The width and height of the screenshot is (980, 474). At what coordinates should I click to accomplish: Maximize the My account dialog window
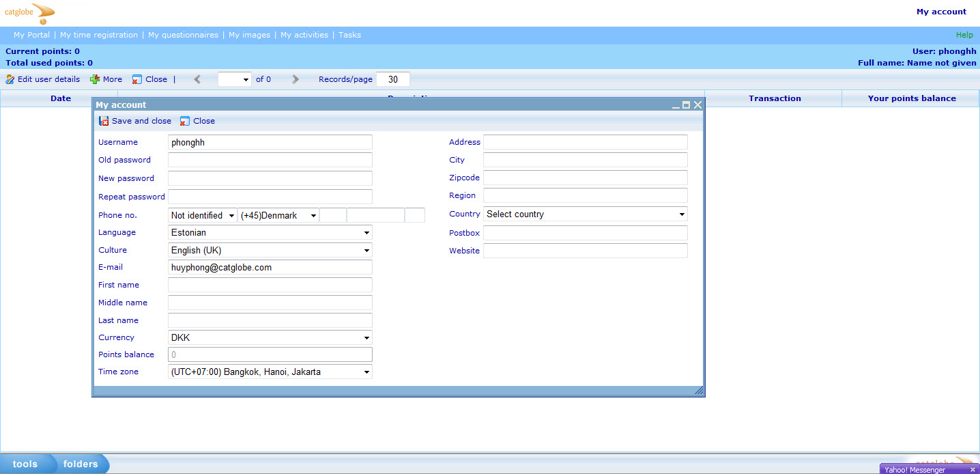pyautogui.click(x=687, y=105)
